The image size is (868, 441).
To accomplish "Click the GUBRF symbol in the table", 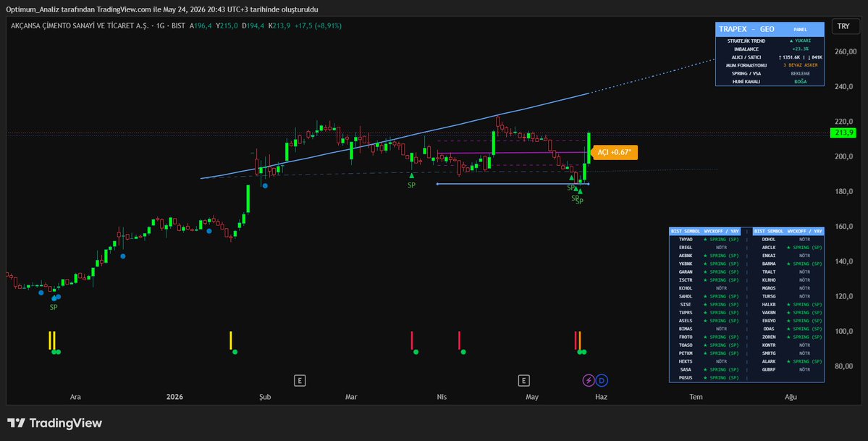I will click(768, 369).
